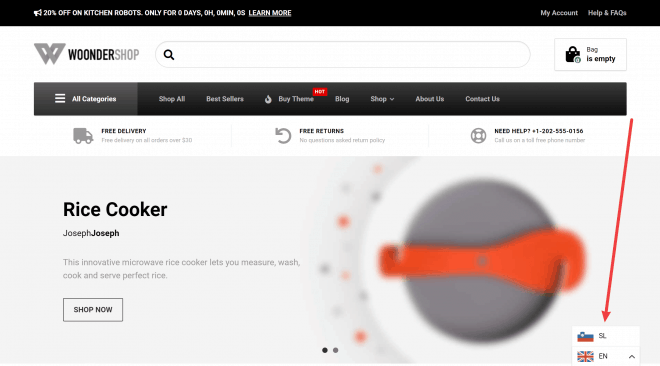
Task: Open the All Categories menu
Action: 85,99
